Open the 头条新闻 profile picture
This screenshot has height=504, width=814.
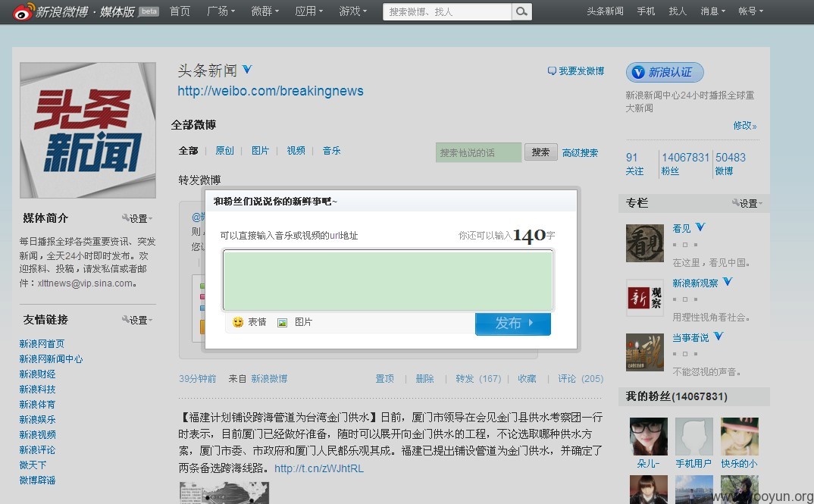88,130
